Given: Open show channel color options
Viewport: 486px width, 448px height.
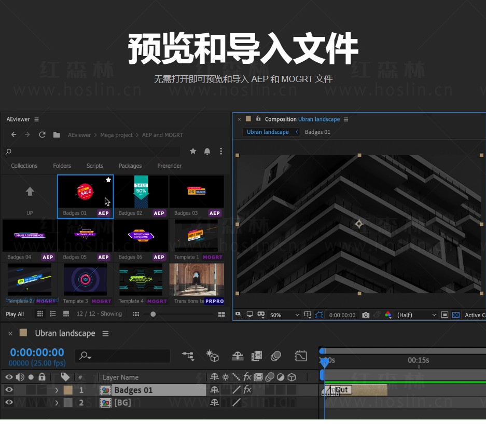Looking at the screenshot, I should (x=388, y=315).
